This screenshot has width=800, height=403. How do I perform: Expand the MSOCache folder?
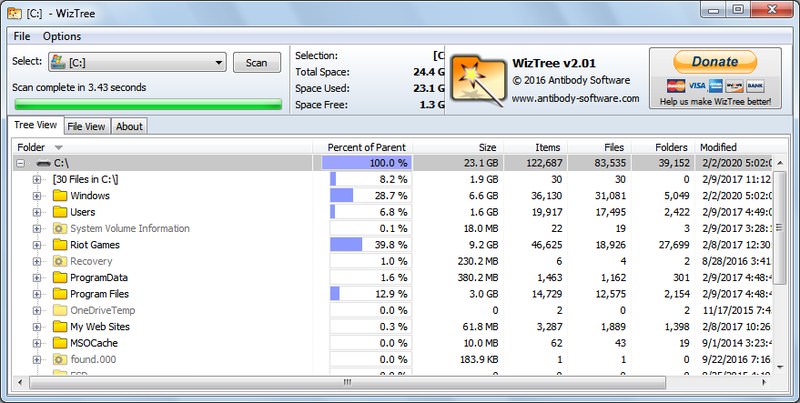pos(36,343)
